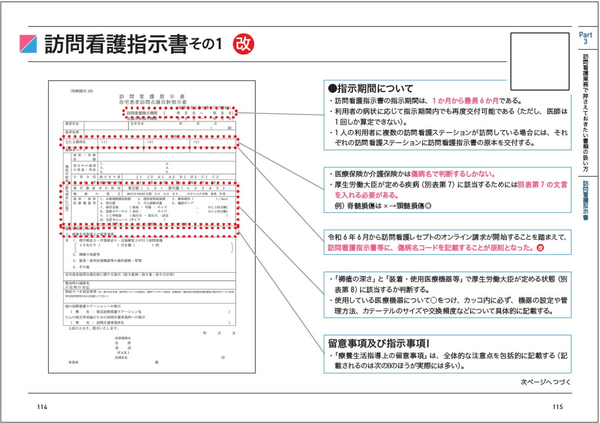Screen dimensions: 600x423
Task: Click the small red 改 mark after 傷病名コード sentence
Action: coord(540,248)
